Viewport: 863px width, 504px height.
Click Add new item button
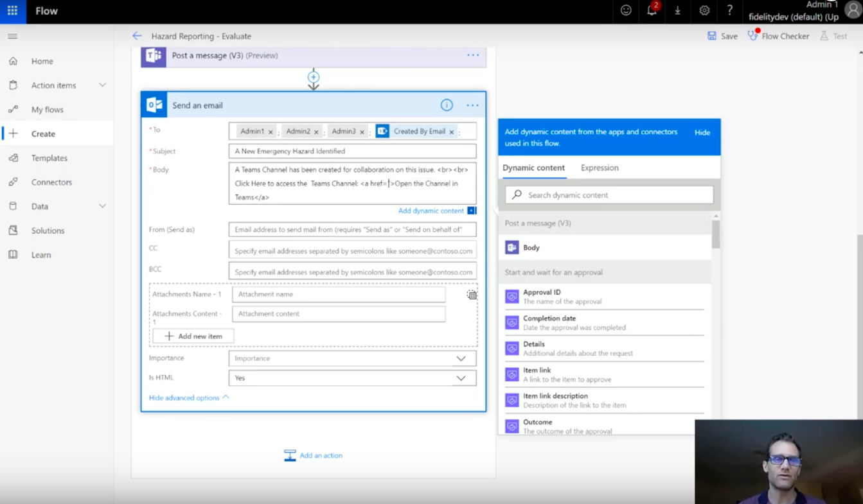tap(193, 336)
